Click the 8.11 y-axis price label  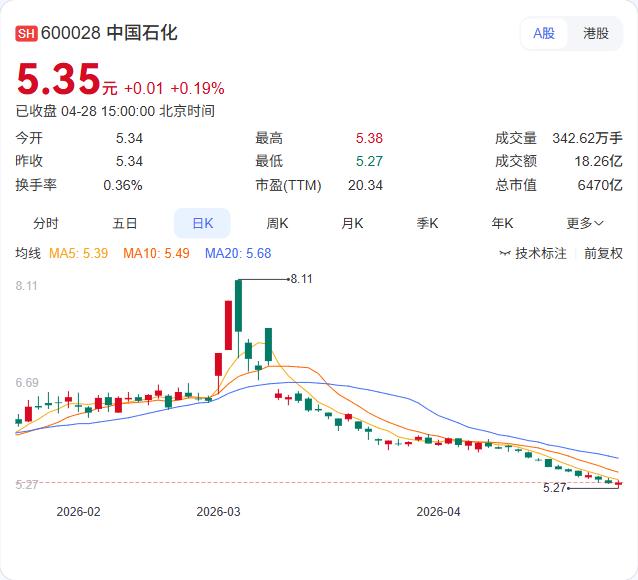[x=26, y=286]
